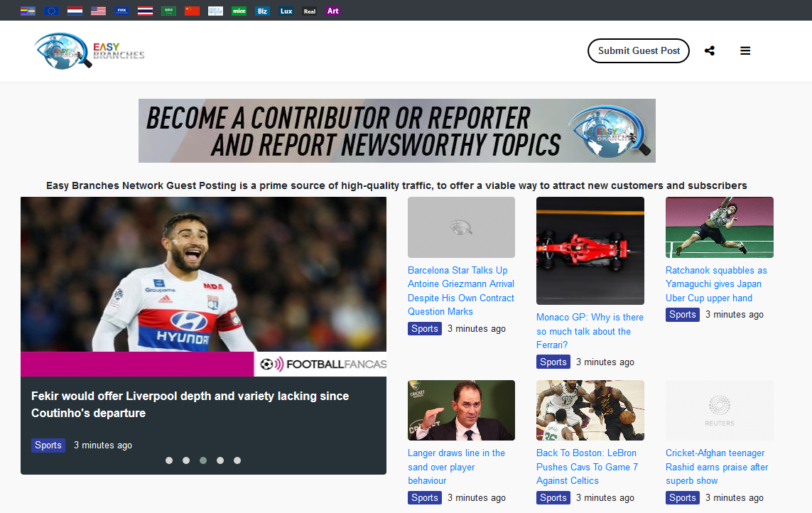Viewport: 812px width, 513px height.
Task: Click the China flag icon
Action: pyautogui.click(x=192, y=11)
